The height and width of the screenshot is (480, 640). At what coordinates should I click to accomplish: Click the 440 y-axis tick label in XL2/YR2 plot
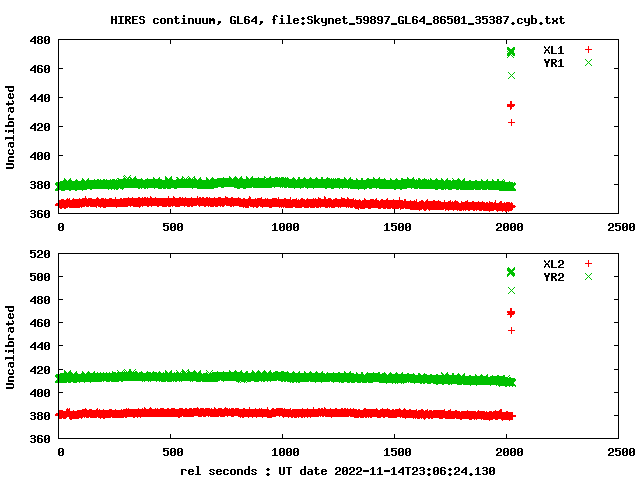(x=40, y=346)
